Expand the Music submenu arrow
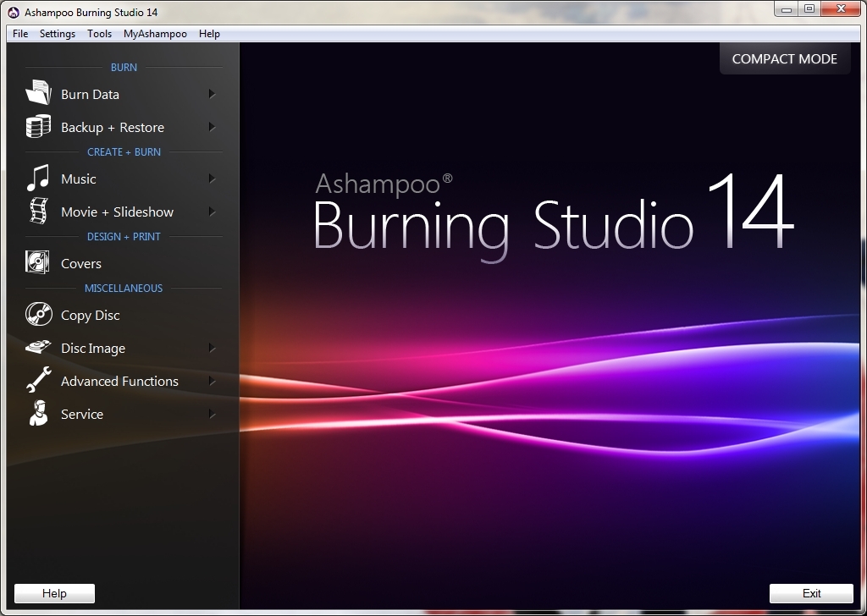Screen dimensions: 867x616 pyautogui.click(x=212, y=179)
